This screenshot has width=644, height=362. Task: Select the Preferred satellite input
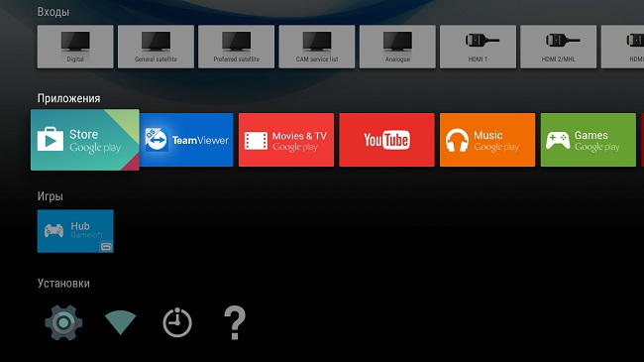pos(236,47)
